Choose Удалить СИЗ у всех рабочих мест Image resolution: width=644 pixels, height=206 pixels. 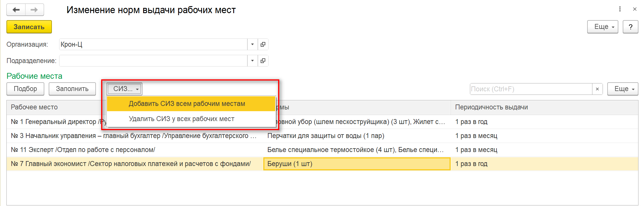click(182, 119)
